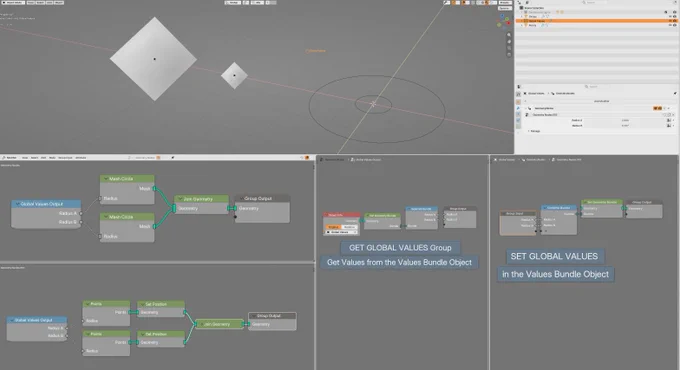Collapse the GeometryNodes modifier panel
Viewport: 680px width, 370px height.
click(526, 108)
